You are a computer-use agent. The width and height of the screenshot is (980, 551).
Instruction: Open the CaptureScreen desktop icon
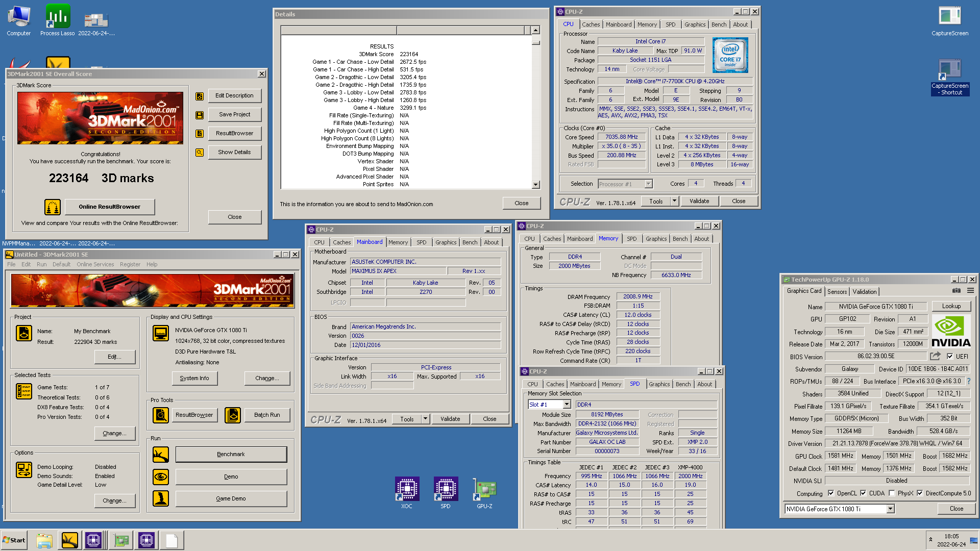point(949,20)
